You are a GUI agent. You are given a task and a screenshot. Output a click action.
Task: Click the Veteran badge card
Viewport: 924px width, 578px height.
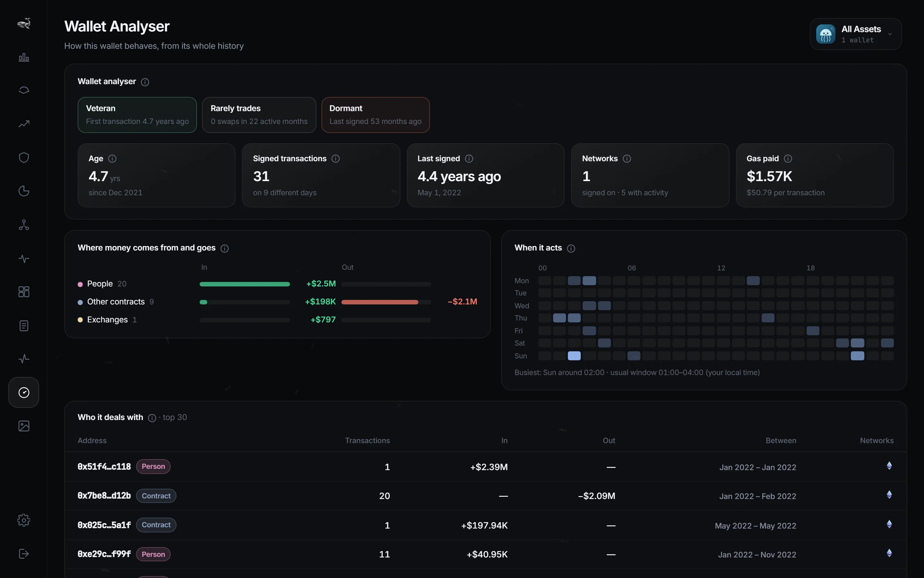tap(137, 115)
